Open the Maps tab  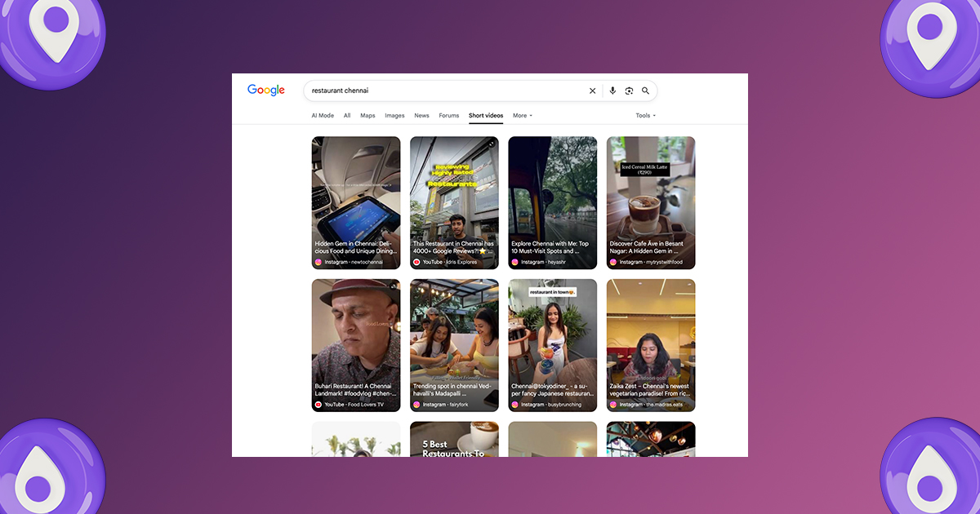click(367, 116)
